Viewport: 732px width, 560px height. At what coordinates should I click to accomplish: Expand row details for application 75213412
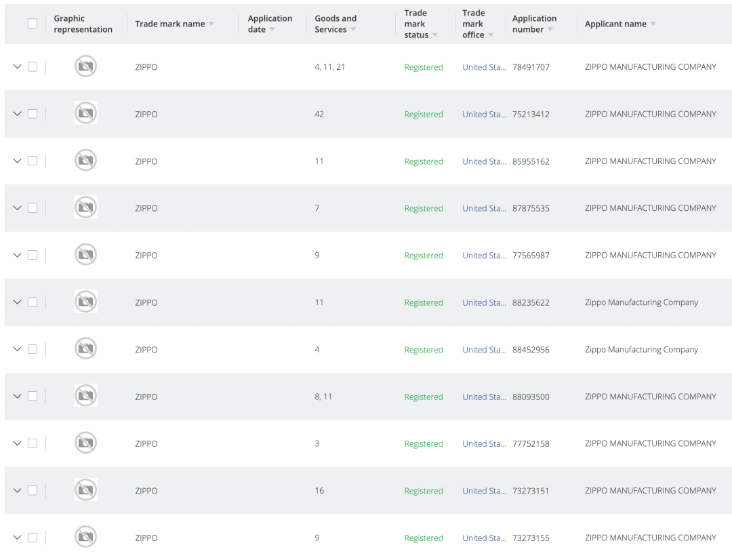point(17,114)
